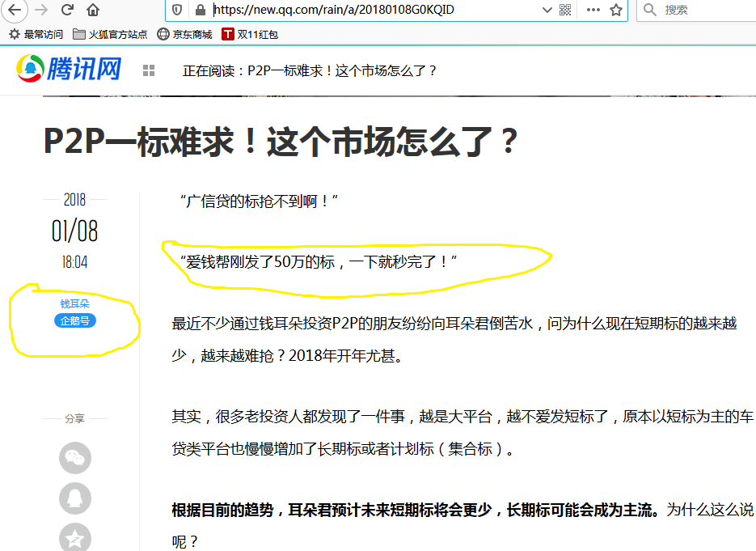Screen dimensions: 756x551
Task: Open the 火狐官方站点 bookmarks folder
Action: (x=110, y=34)
